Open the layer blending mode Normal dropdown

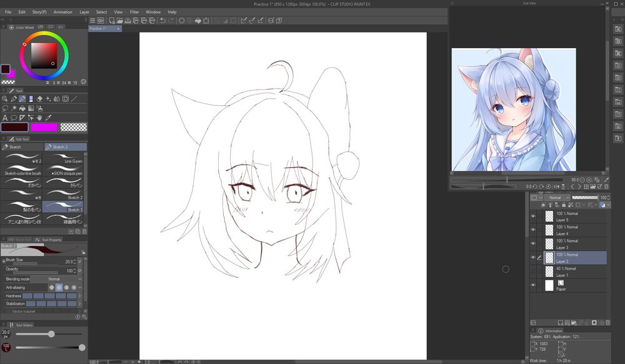[557, 197]
